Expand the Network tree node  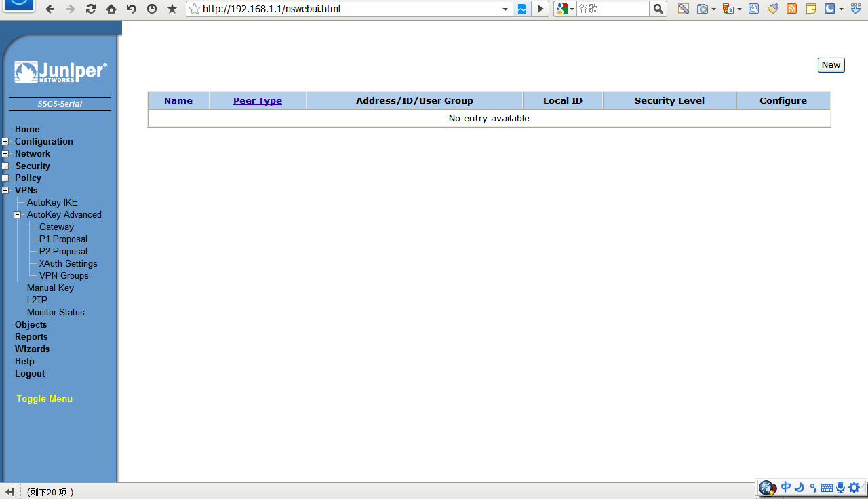click(5, 154)
